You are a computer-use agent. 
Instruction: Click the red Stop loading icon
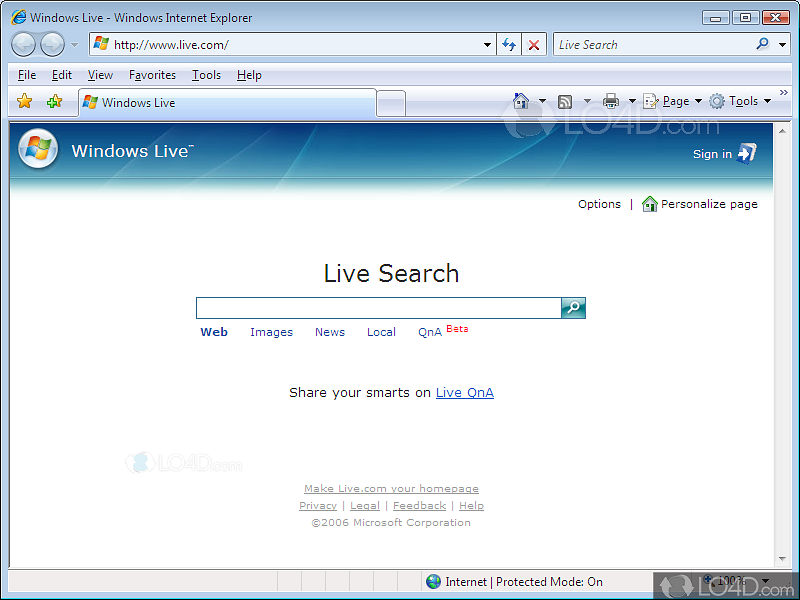(534, 45)
